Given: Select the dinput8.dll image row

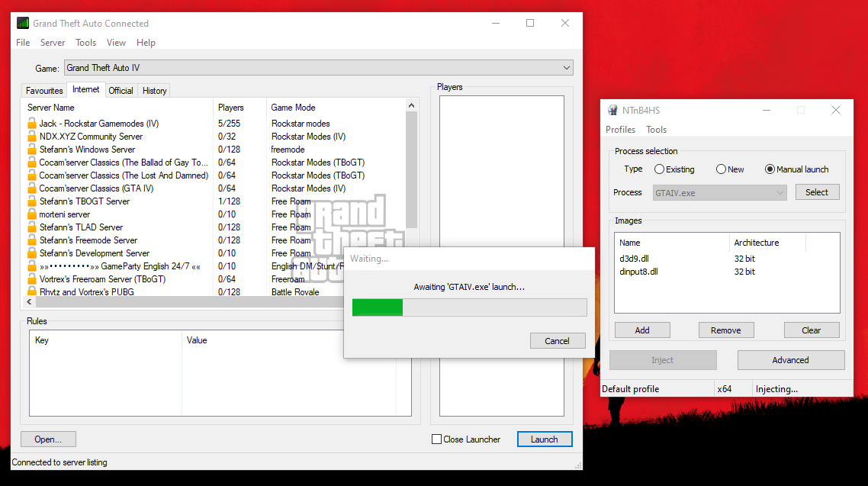Looking at the screenshot, I should 726,272.
